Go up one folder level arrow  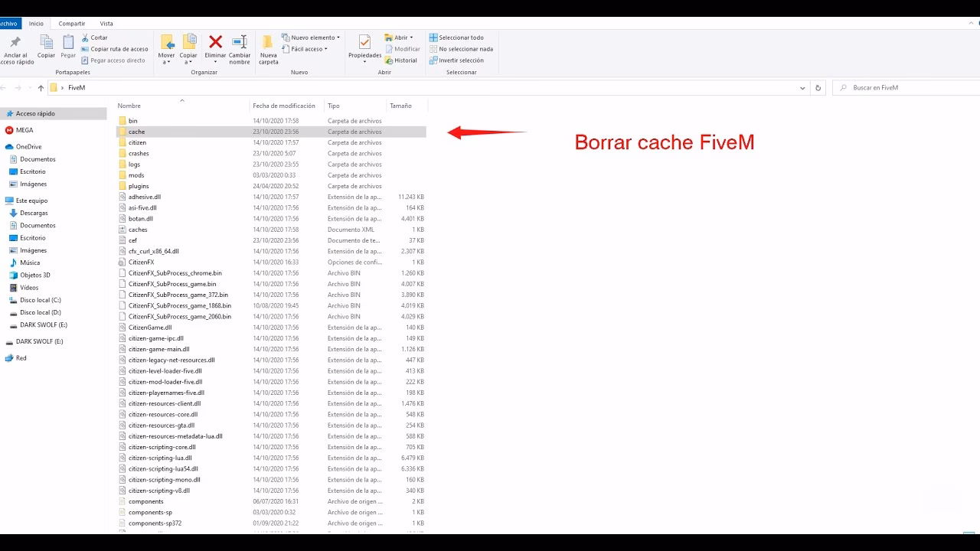pyautogui.click(x=41, y=88)
